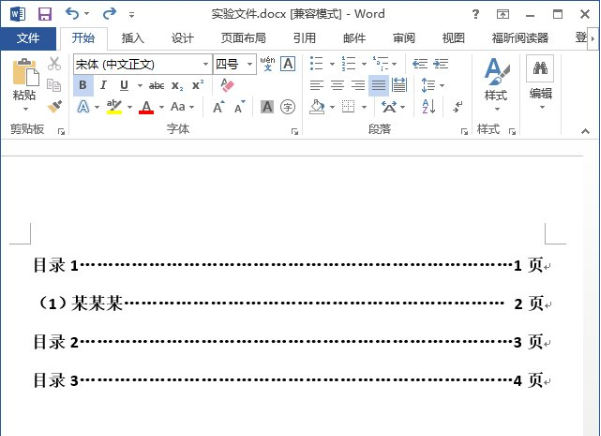Open the 页面布局 tab

pyautogui.click(x=243, y=38)
